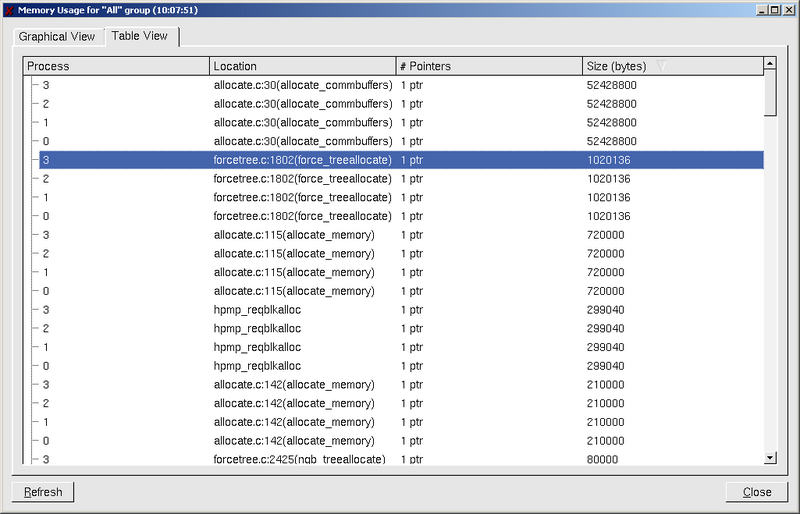
Task: Open the window menu icon in the title bar
Action: (x=8, y=8)
